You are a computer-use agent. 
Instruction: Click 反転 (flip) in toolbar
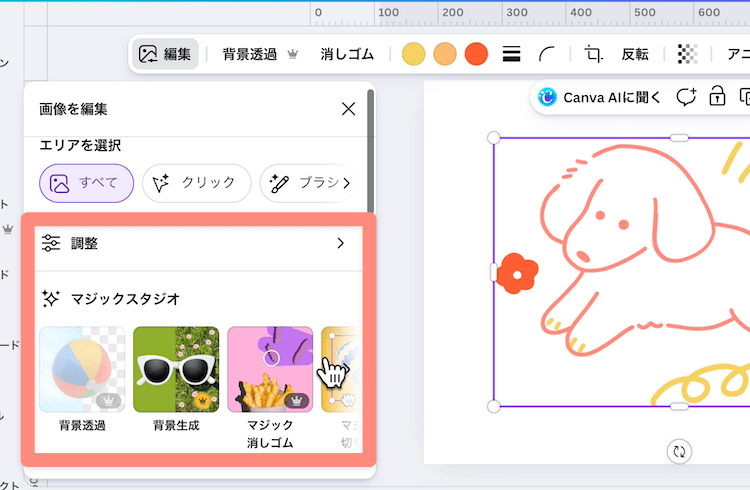[635, 54]
